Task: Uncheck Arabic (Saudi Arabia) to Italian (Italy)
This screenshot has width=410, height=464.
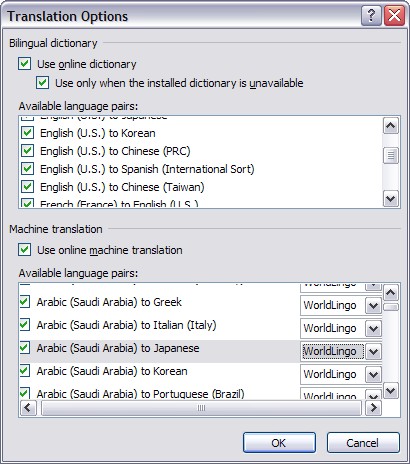Action: click(25, 325)
